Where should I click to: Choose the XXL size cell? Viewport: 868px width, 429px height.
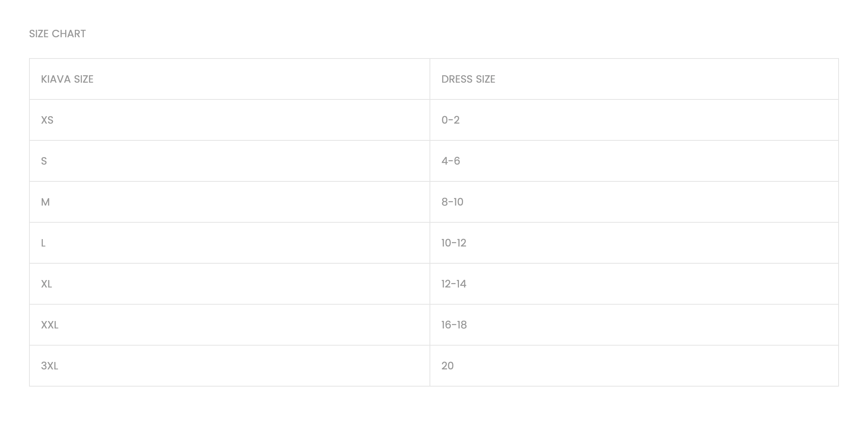pos(50,325)
